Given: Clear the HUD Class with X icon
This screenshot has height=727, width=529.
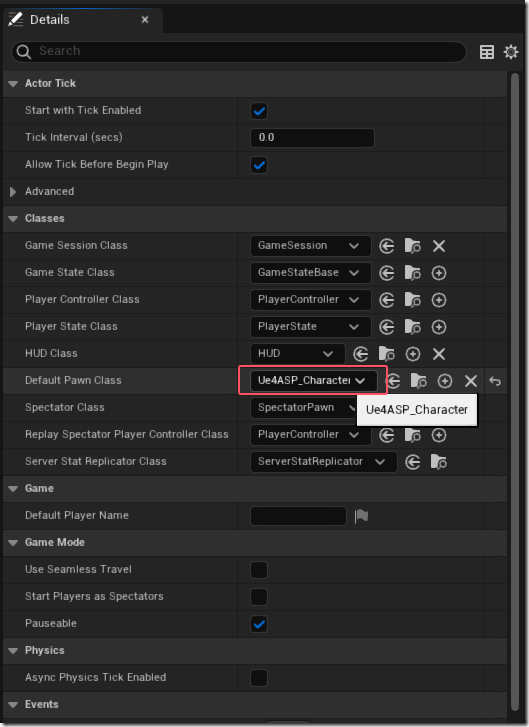Looking at the screenshot, I should click(439, 354).
